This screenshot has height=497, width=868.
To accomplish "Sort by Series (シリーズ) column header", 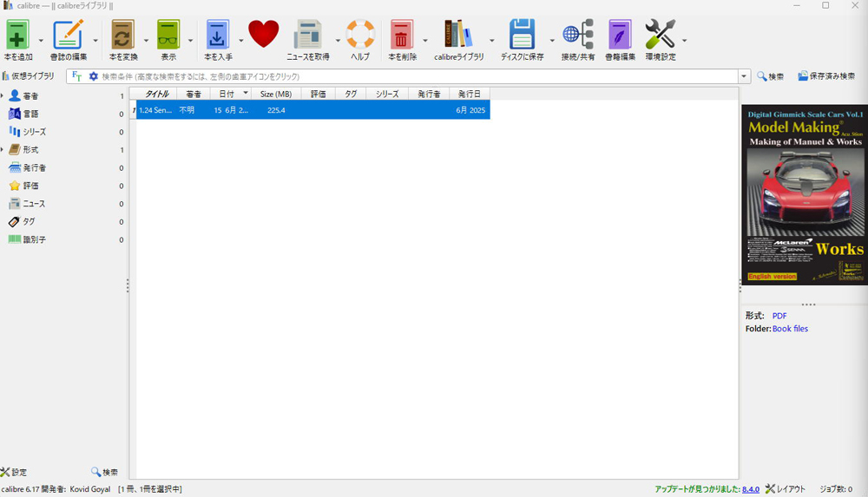I will coord(387,94).
